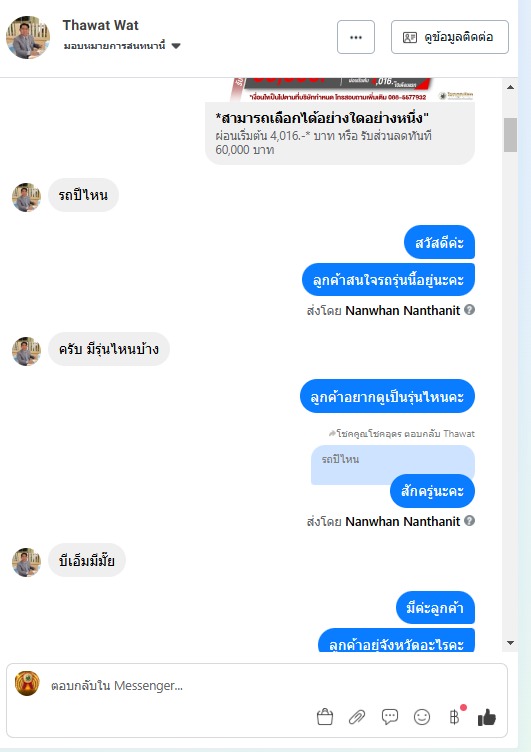
Task: Click the Thawat Wat name link
Action: 100,25
